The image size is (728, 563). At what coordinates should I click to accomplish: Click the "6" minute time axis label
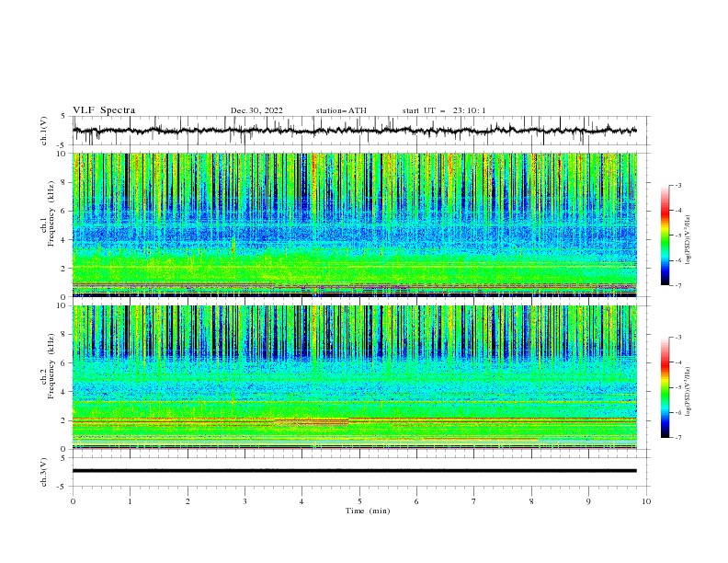(x=416, y=501)
